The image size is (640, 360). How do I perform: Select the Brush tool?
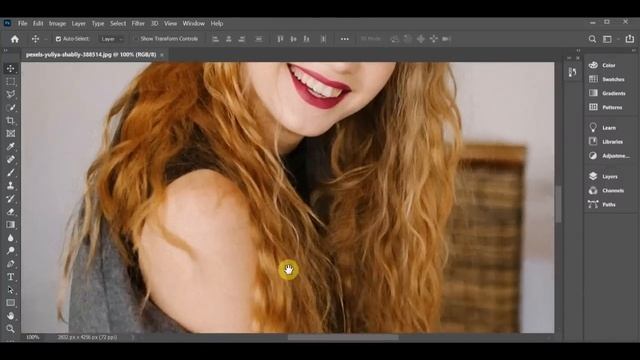(11, 173)
